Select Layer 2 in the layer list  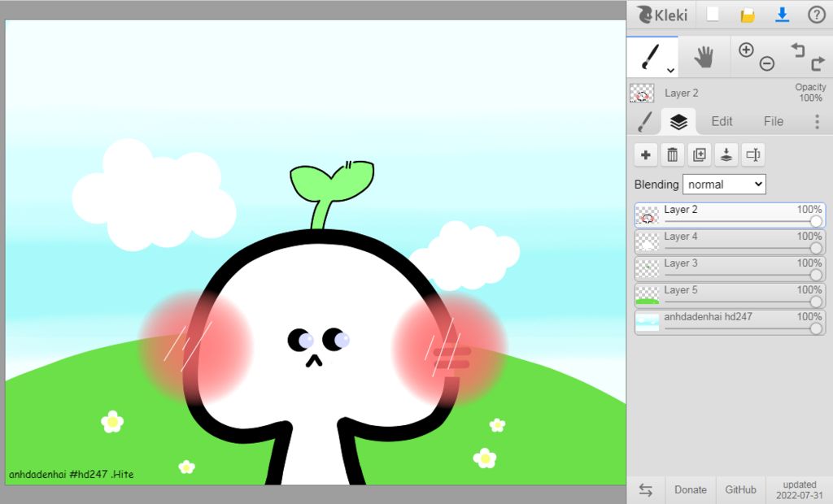[730, 215]
